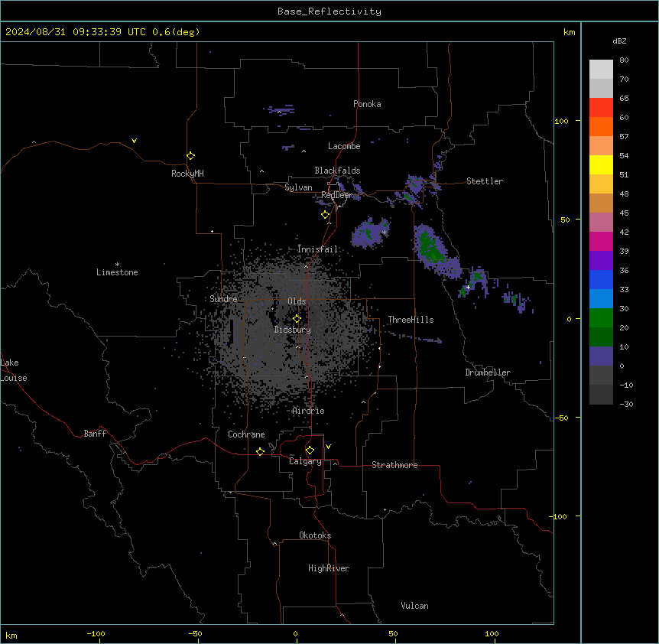Click the Calgary label
The image size is (659, 644).
click(305, 461)
